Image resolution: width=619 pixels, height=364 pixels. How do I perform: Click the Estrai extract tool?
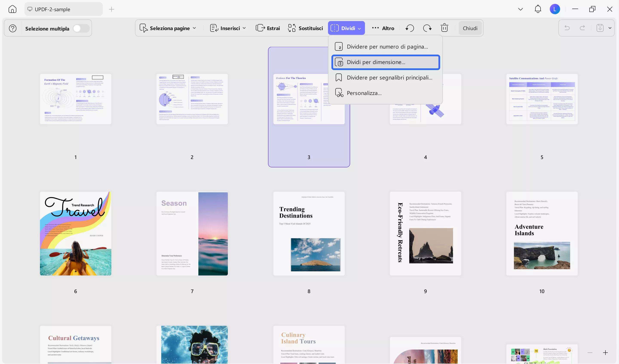coord(268,28)
